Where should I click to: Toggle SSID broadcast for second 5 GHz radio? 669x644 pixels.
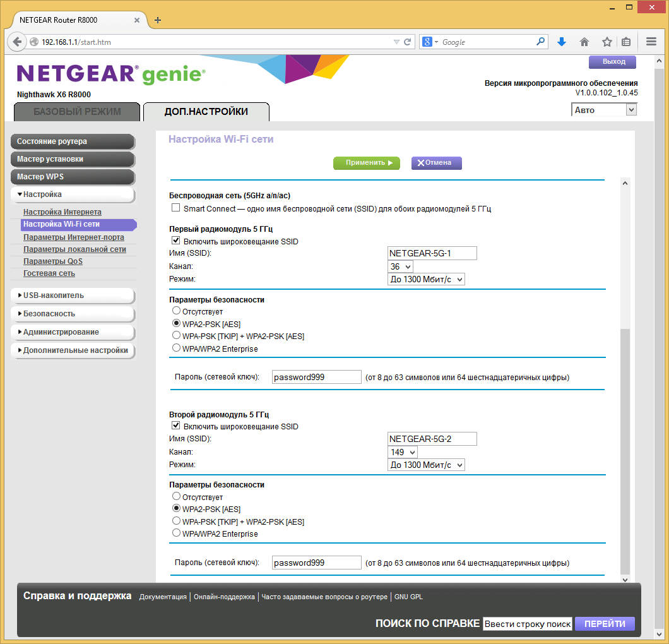click(175, 426)
